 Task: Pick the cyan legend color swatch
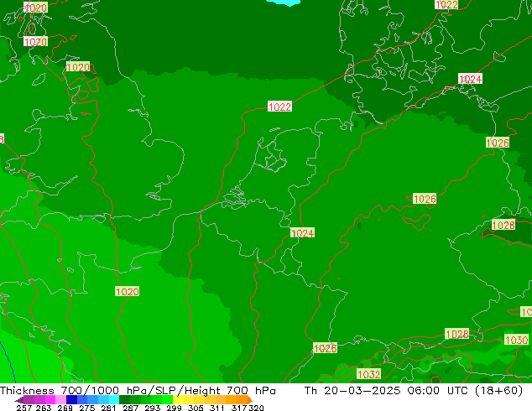pyautogui.click(x=114, y=400)
